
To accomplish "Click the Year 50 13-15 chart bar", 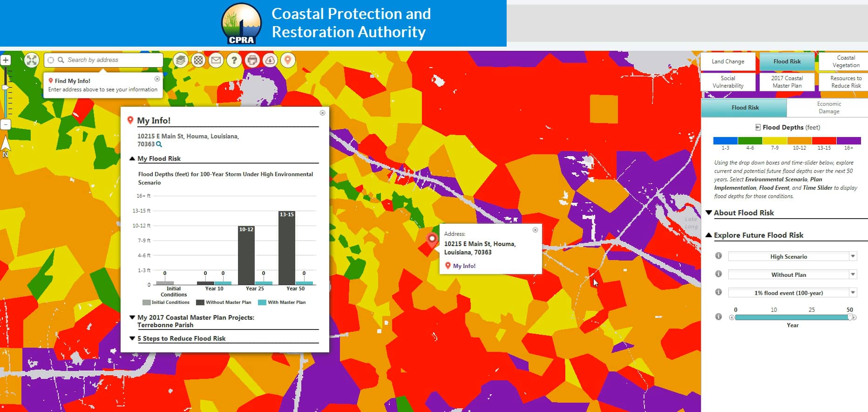I will pyautogui.click(x=287, y=248).
